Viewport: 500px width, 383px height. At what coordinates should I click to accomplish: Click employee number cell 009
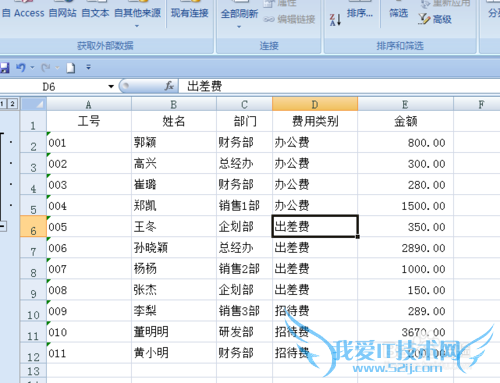pyautogui.click(x=89, y=311)
